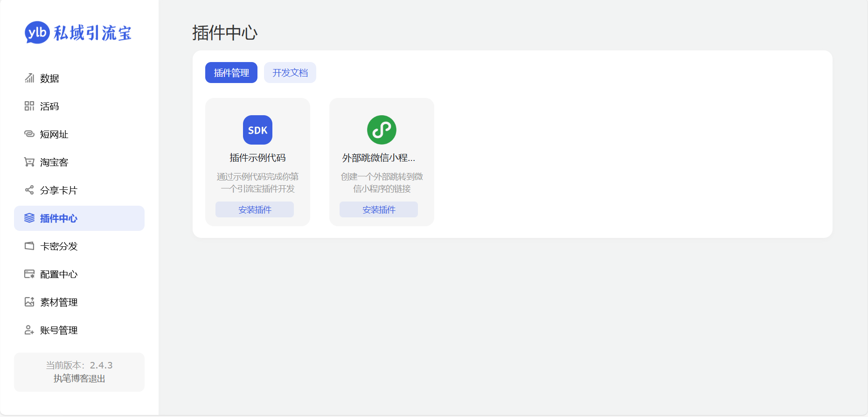Click the 插件中心 layers icon
The height and width of the screenshot is (417, 868).
pyautogui.click(x=29, y=218)
